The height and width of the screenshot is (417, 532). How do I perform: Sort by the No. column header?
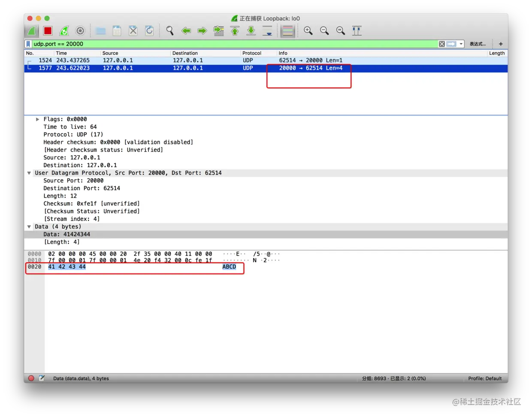[39, 53]
